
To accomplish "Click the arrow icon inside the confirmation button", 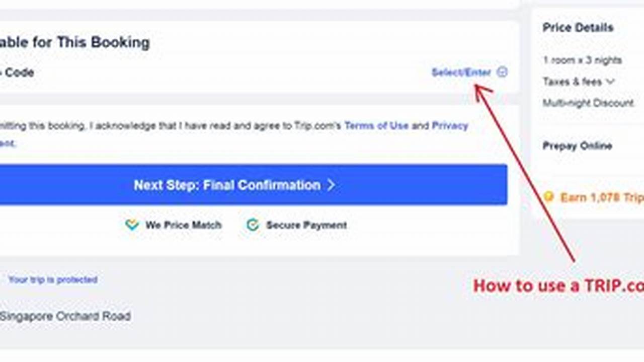I will pyautogui.click(x=332, y=185).
